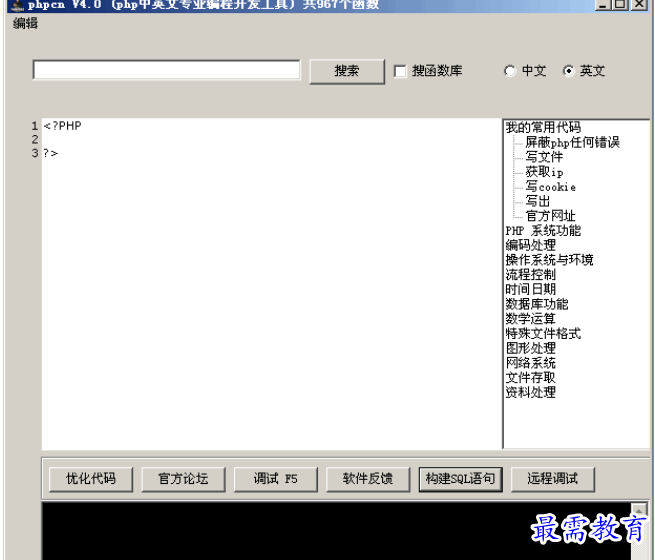Select the 获取ip snippet

[x=544, y=172]
